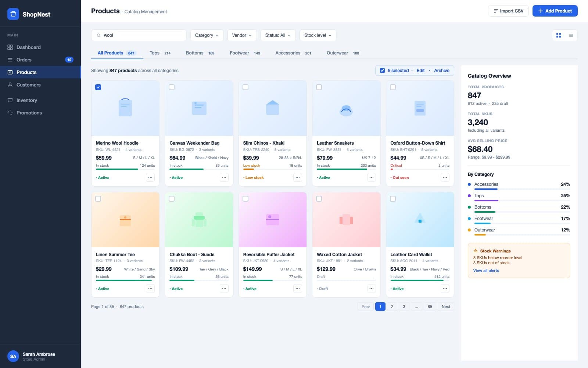Archive the selected products

[441, 71]
